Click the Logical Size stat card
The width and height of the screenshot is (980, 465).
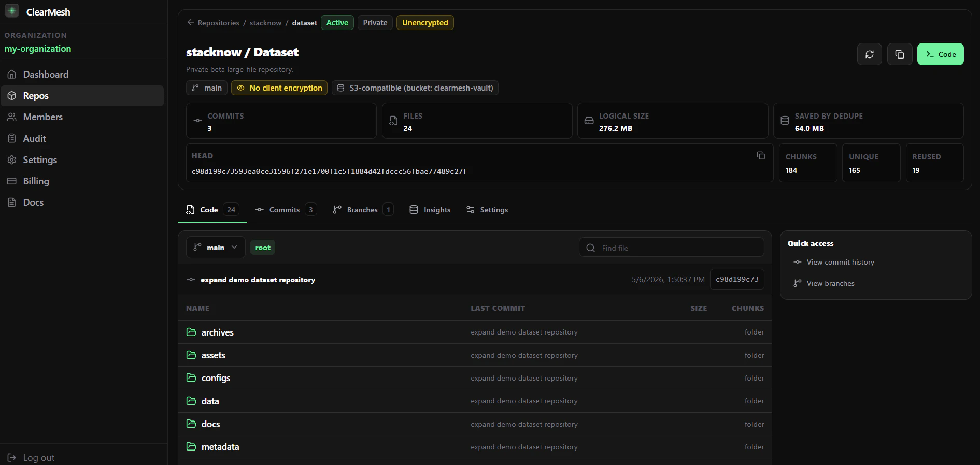[x=673, y=121]
